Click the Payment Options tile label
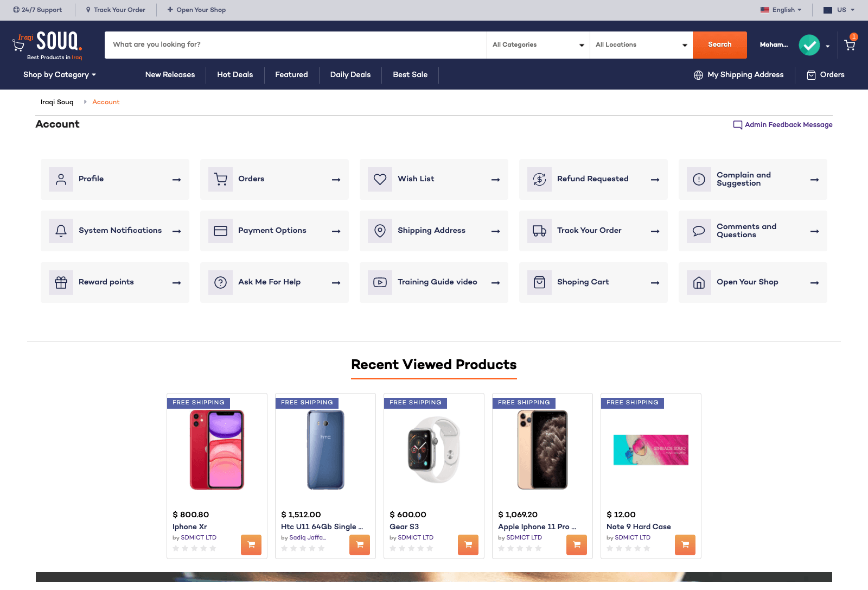 [272, 231]
